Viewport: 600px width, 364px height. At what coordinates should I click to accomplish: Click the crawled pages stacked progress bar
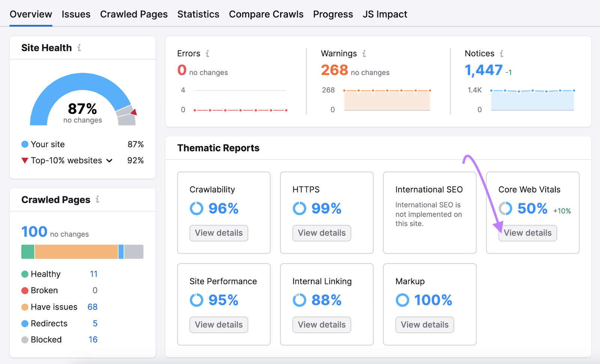pos(82,251)
